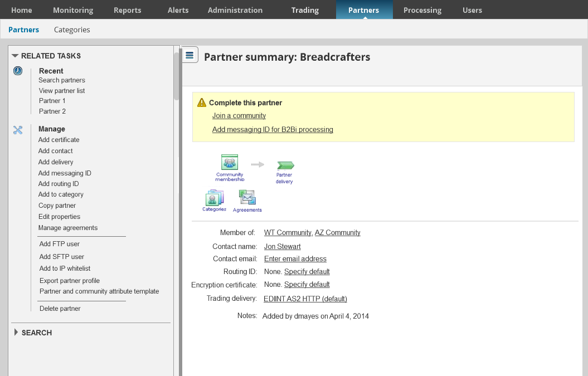Open the Categories icon
Screen dimensions: 588x376
click(215, 198)
